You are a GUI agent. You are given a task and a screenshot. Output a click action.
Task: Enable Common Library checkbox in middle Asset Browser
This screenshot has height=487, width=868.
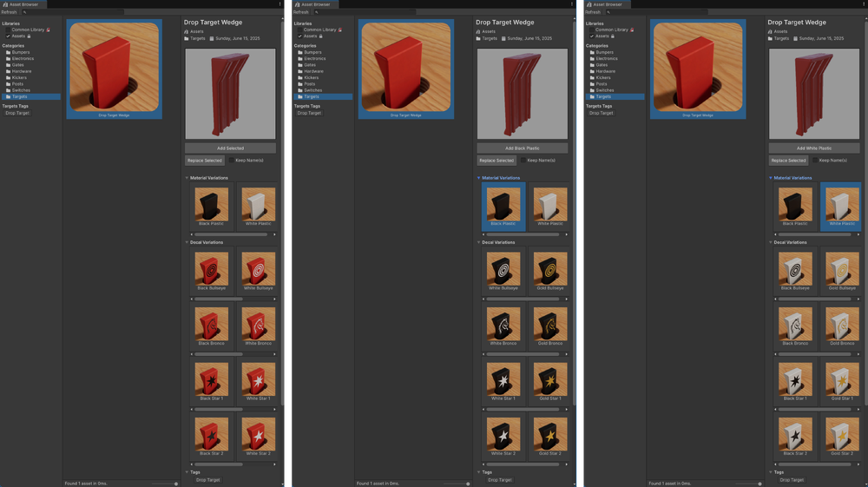click(x=300, y=30)
